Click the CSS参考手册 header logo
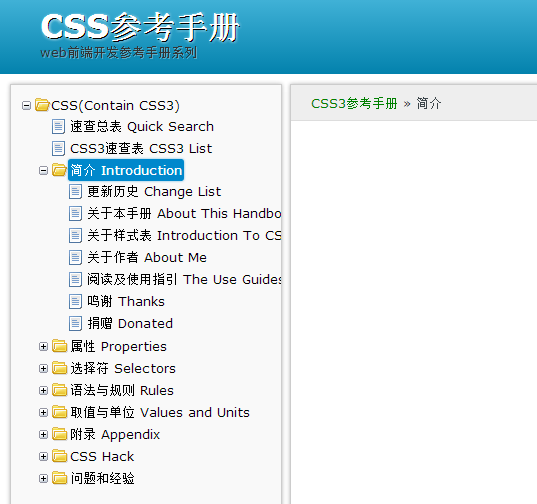The image size is (537, 504). coord(140,27)
